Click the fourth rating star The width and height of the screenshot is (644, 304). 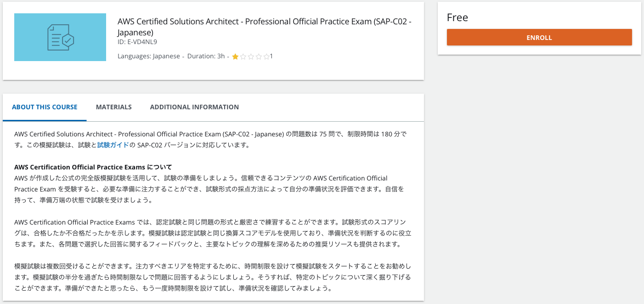(x=258, y=56)
